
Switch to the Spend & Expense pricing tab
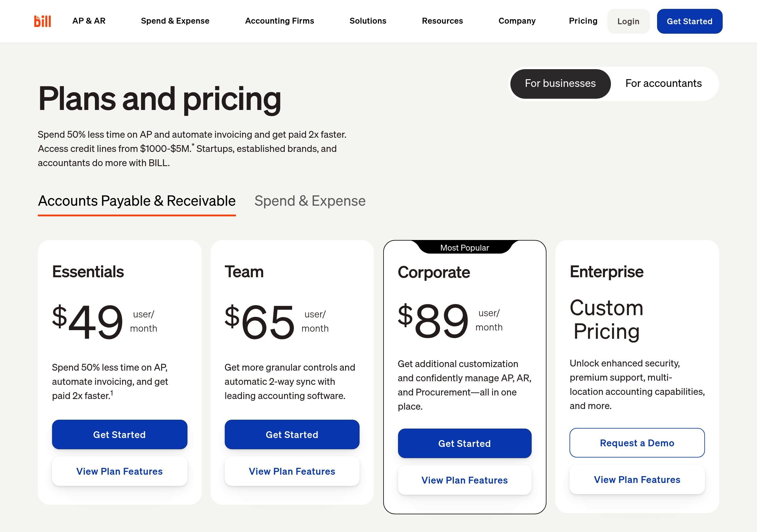[x=310, y=201]
